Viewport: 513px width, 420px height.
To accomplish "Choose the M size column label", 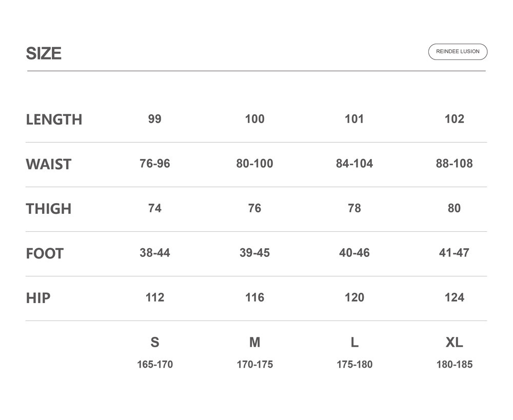I will [x=254, y=342].
